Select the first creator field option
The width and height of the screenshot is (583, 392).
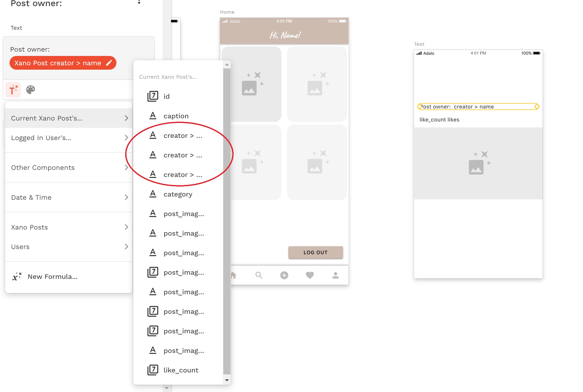[182, 135]
